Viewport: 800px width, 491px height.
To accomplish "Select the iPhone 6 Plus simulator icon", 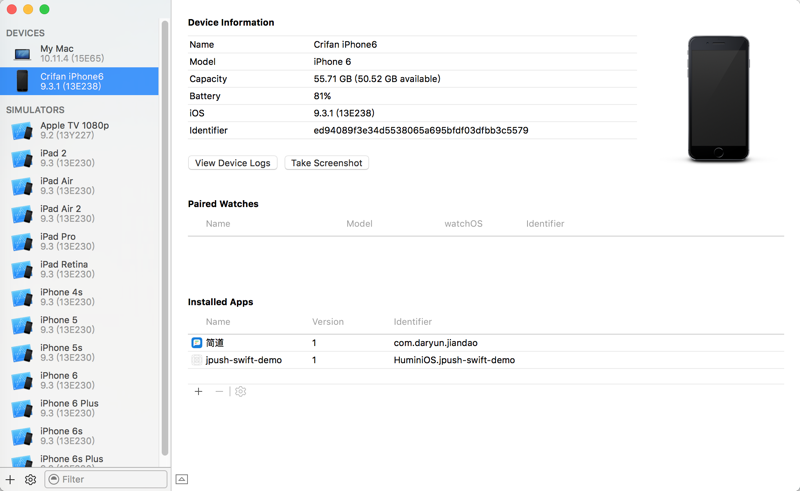I will pyautogui.click(x=22, y=408).
